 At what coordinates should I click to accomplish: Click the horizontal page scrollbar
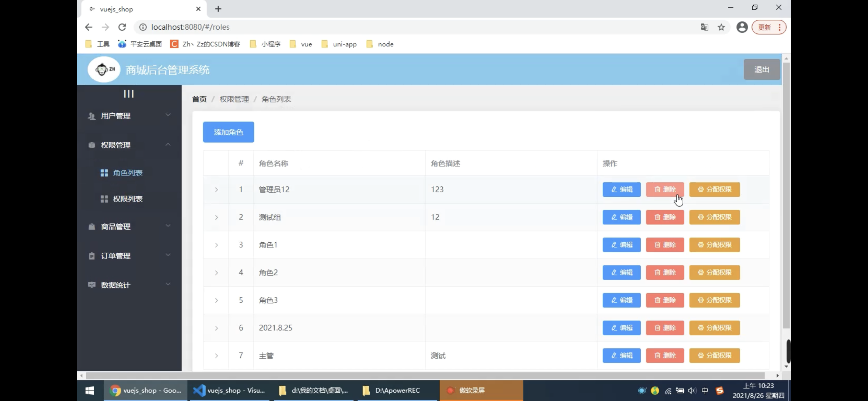coord(425,375)
